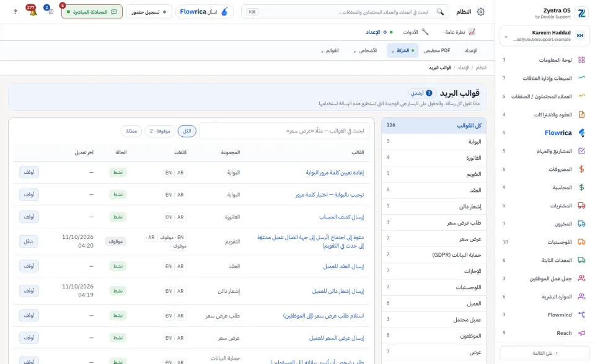Image resolution: width=595 pixels, height=364 pixels.
Task: Focus the global search field in top bar
Action: [x=345, y=12]
